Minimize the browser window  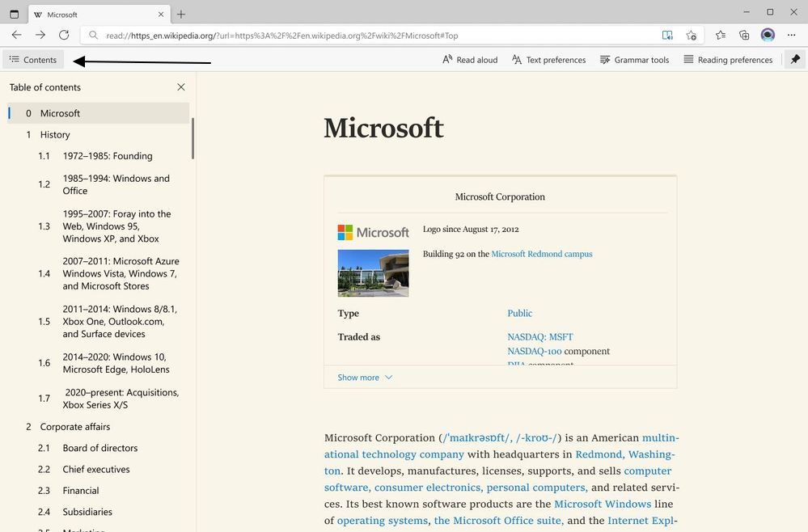tap(747, 12)
